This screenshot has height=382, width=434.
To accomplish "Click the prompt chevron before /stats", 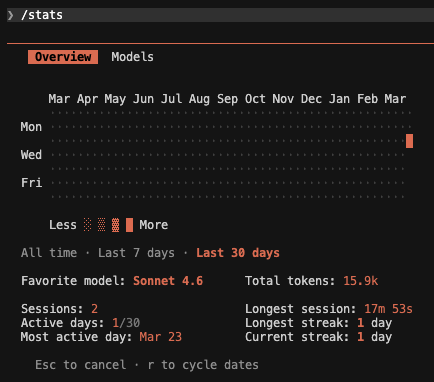I will tap(11, 15).
